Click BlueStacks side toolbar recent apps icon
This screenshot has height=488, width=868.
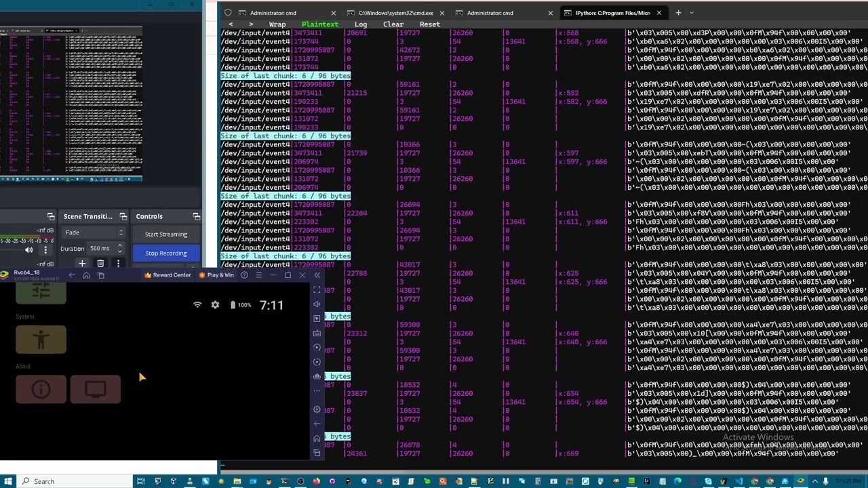(x=317, y=453)
